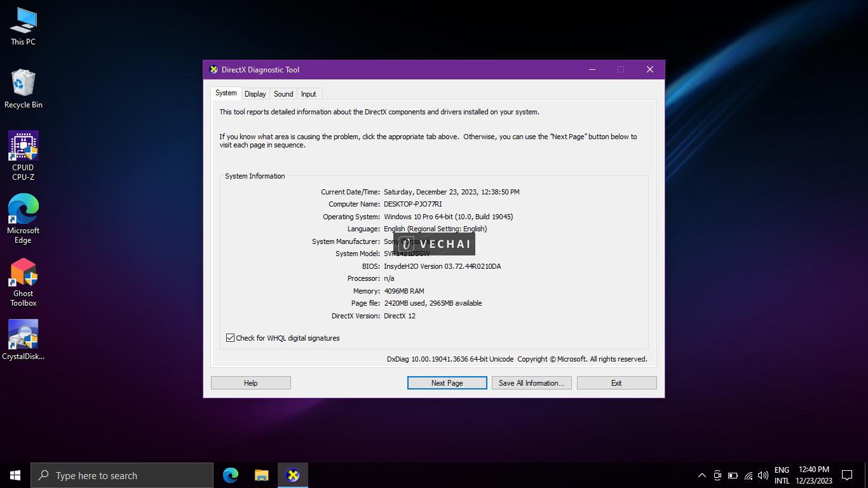Image resolution: width=868 pixels, height=488 pixels.
Task: Launch Edge from the taskbar
Action: pos(231,475)
